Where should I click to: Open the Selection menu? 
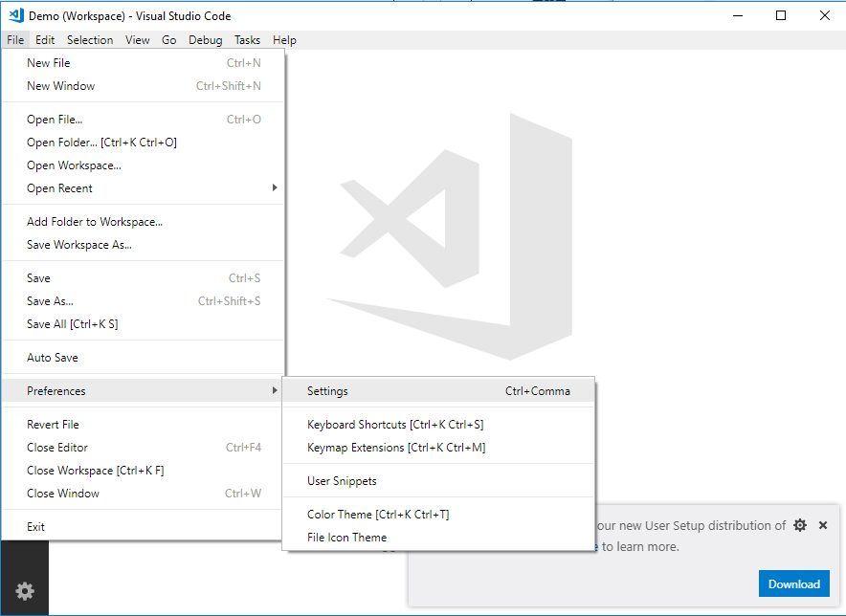(x=90, y=40)
